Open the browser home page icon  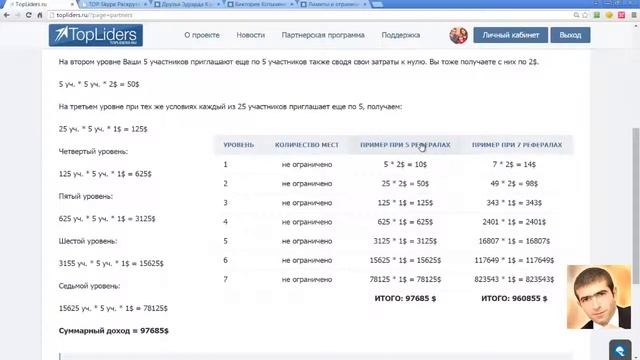click(40, 15)
